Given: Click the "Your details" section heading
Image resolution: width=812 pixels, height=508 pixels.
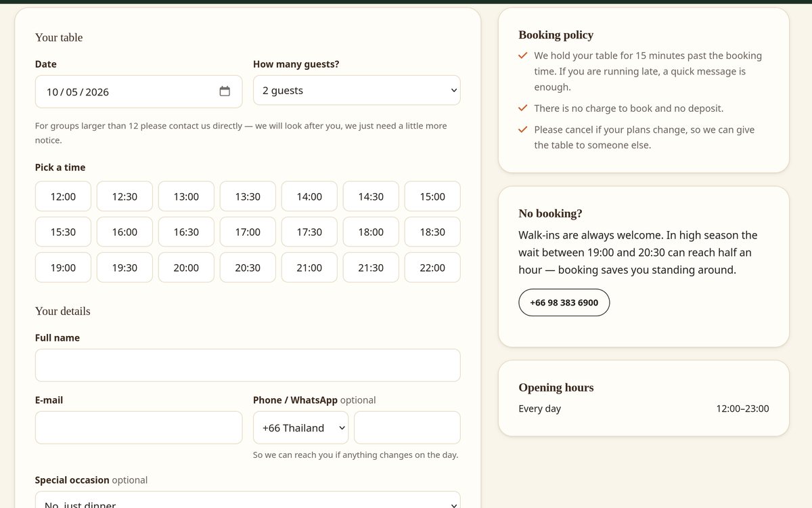Looking at the screenshot, I should pos(63,311).
